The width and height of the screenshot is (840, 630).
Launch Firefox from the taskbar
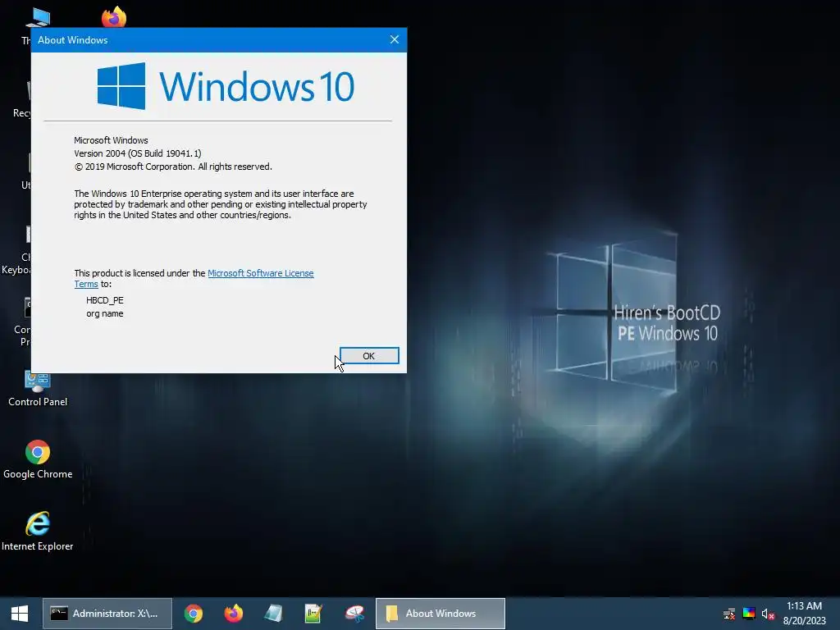[234, 614]
